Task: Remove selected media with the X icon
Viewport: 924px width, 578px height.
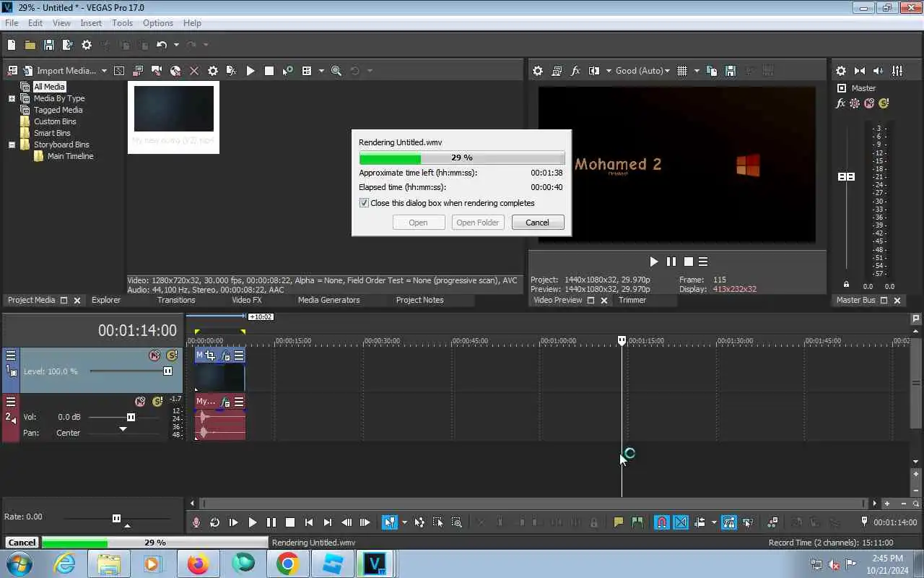Action: coord(194,71)
